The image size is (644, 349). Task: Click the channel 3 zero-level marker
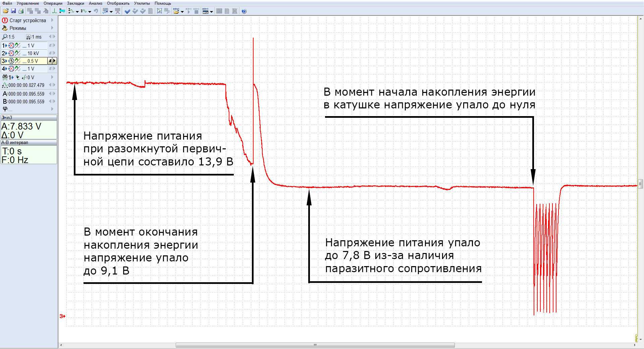(62, 316)
